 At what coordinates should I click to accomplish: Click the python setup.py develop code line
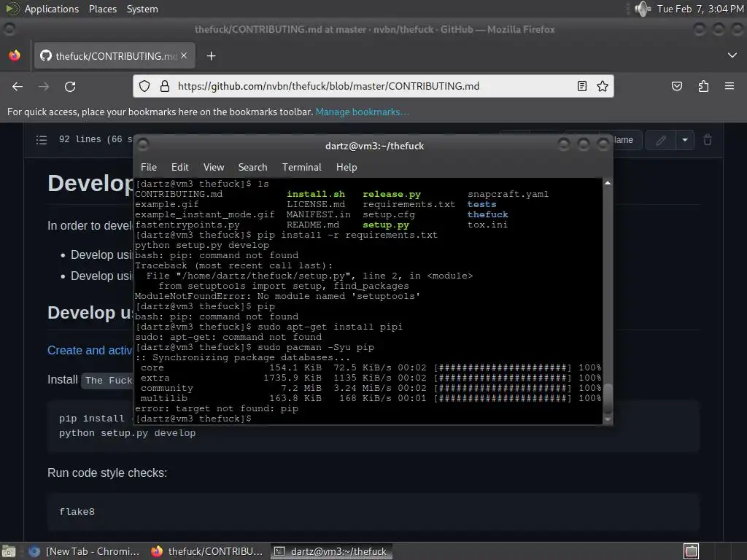(127, 433)
